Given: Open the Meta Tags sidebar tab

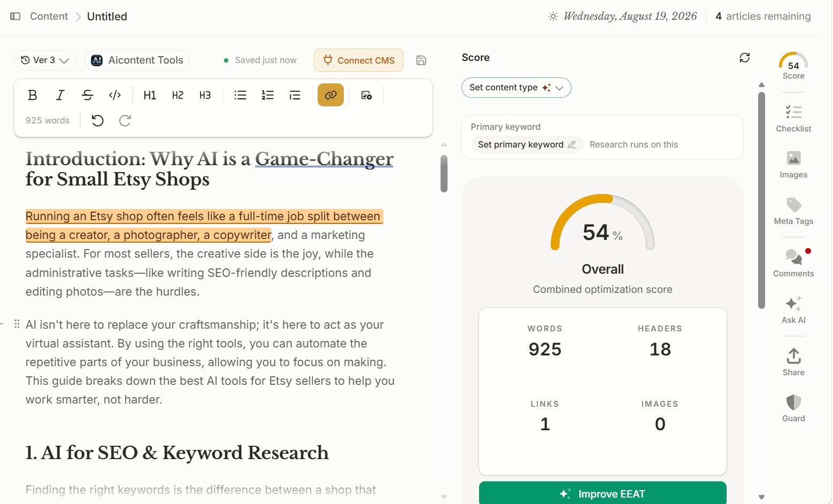Looking at the screenshot, I should [x=793, y=211].
